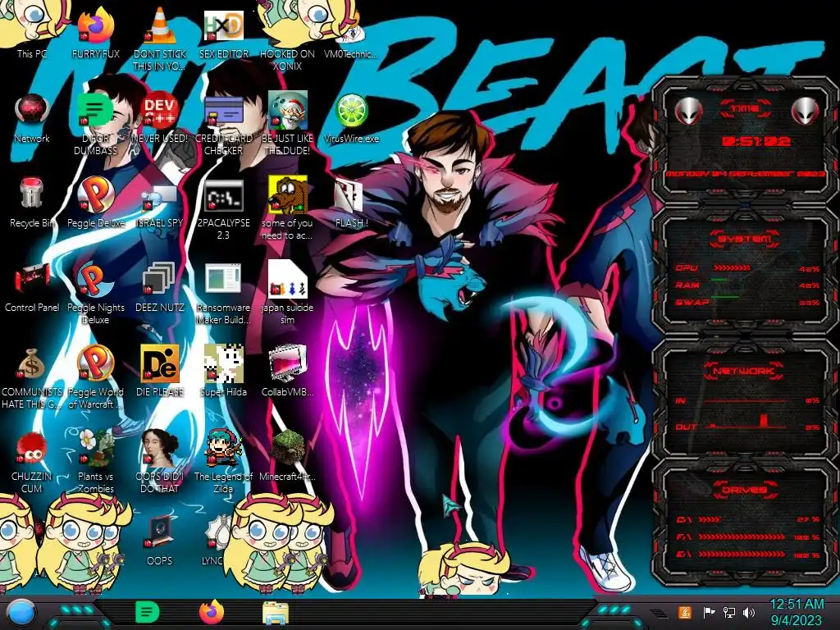
Task: Click the DRIVES header of the gadget
Action: click(744, 490)
